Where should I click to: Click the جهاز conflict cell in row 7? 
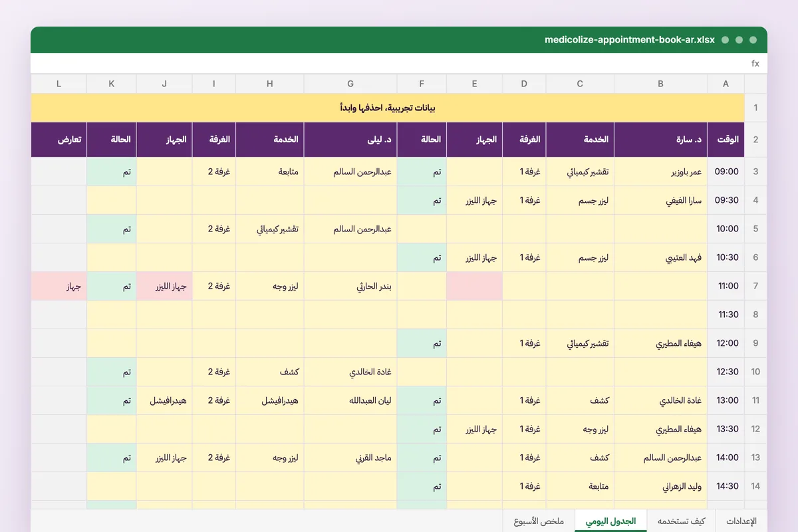59,286
